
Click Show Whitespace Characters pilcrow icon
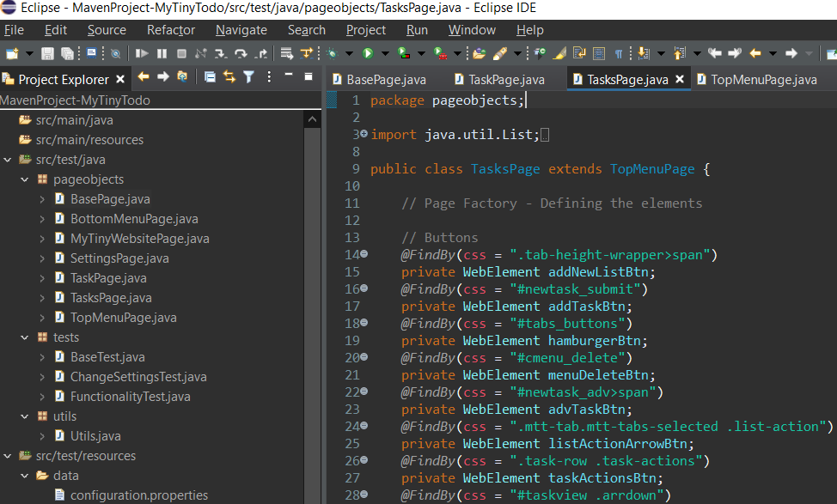click(618, 53)
